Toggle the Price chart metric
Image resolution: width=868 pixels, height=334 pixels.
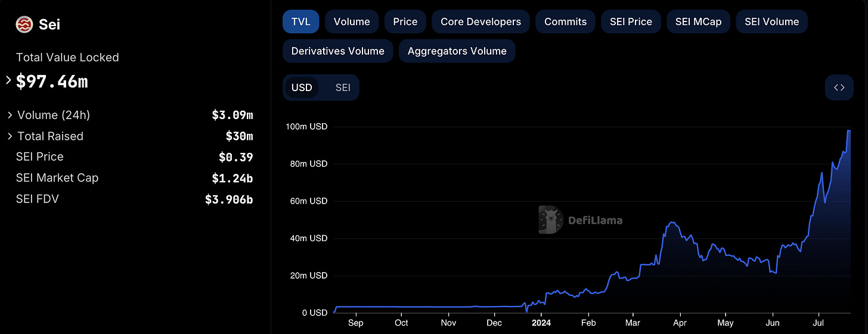click(x=405, y=21)
